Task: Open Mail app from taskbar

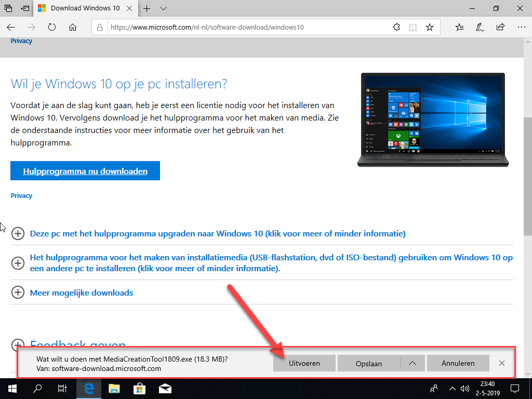Action: click(165, 389)
